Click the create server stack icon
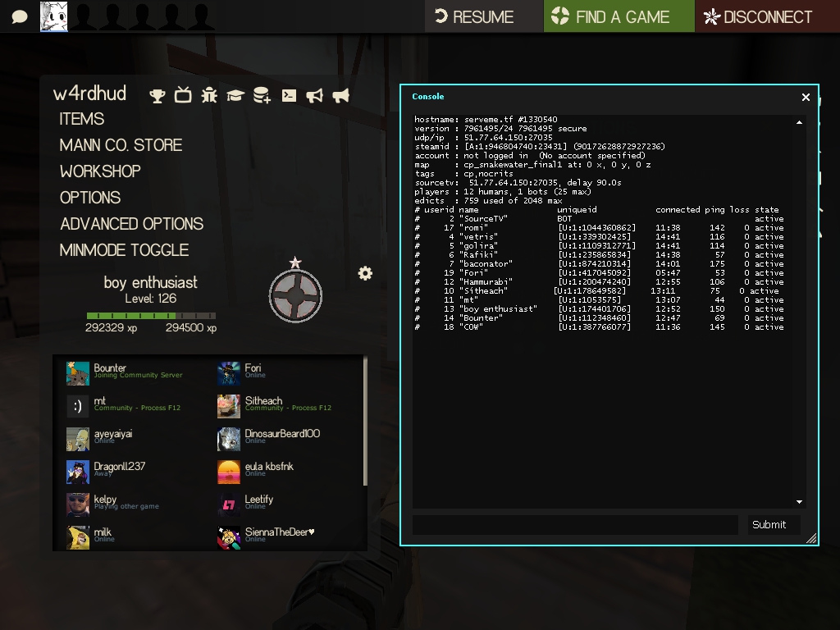The width and height of the screenshot is (840, 630). pos(262,95)
